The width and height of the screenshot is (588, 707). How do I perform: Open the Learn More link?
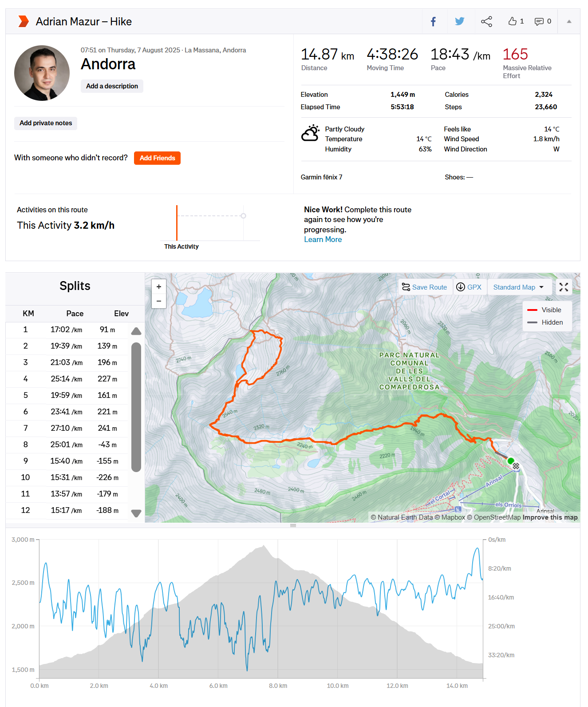[x=323, y=239]
